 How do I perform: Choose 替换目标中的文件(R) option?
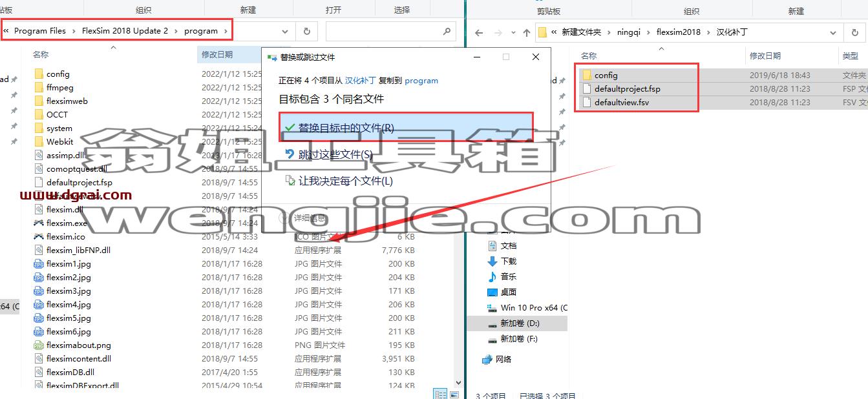coord(407,128)
